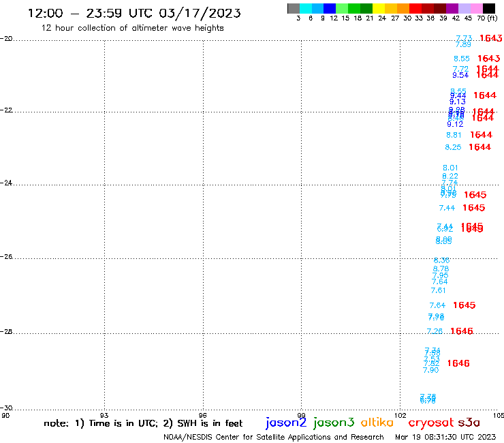Screen dimensions: 504x443
Task: Click the time label 1644 beside 8.25
Action: (x=480, y=147)
